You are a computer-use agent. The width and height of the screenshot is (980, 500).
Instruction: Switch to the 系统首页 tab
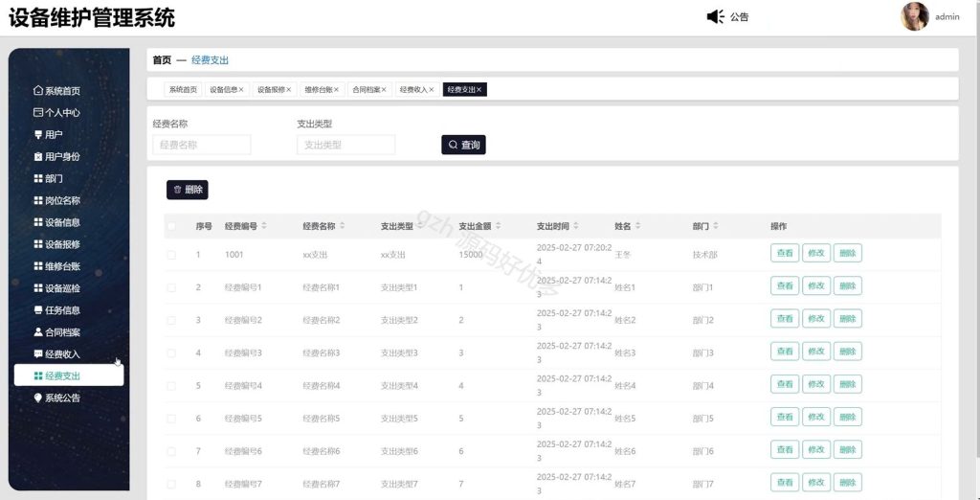[183, 89]
